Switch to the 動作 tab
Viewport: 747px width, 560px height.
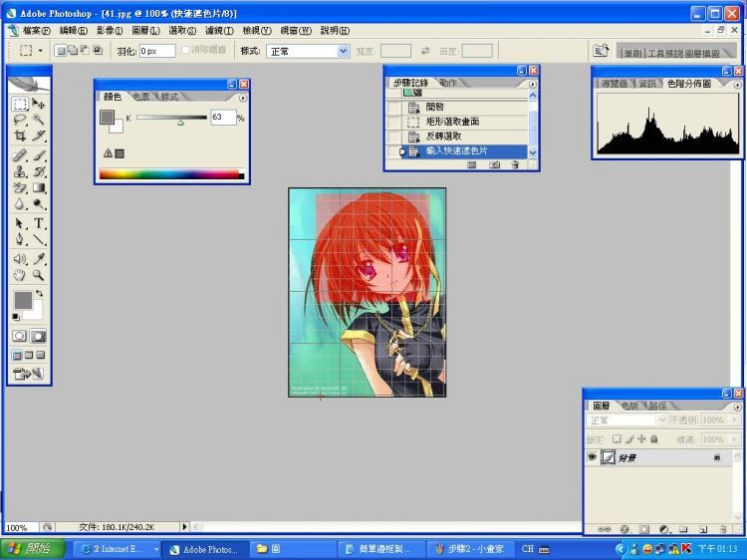448,84
